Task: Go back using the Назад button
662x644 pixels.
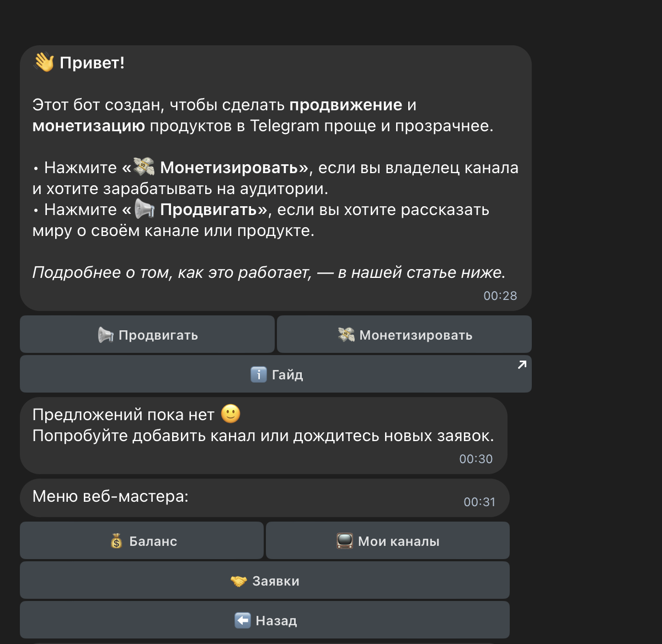Action: (x=264, y=620)
